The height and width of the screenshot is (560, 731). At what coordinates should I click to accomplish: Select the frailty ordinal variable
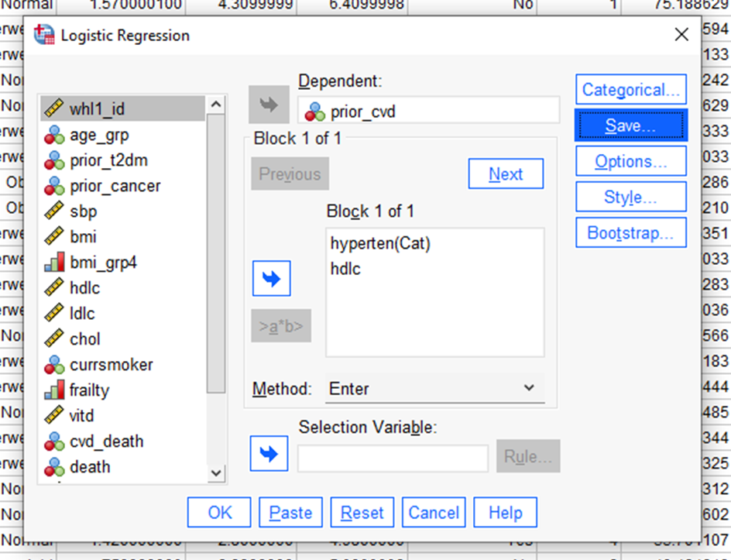89,390
